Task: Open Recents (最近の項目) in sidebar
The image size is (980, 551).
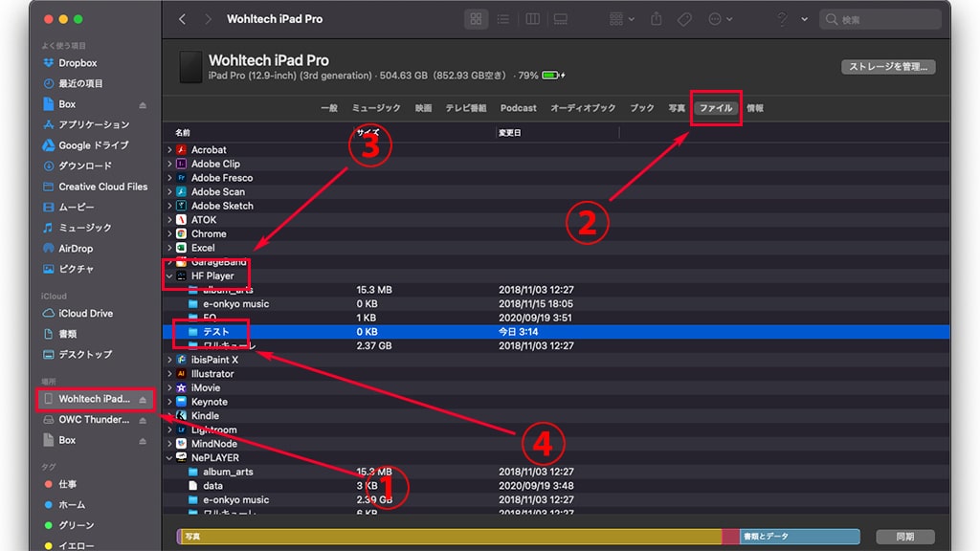Action: pyautogui.click(x=80, y=84)
